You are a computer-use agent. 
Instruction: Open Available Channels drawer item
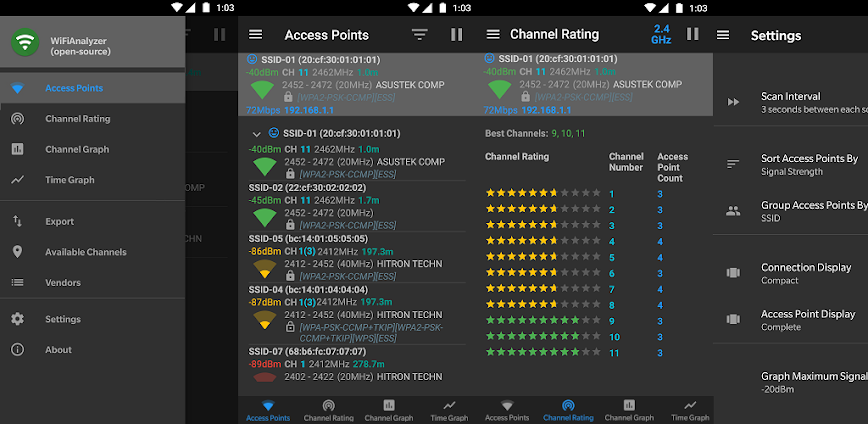tap(85, 252)
